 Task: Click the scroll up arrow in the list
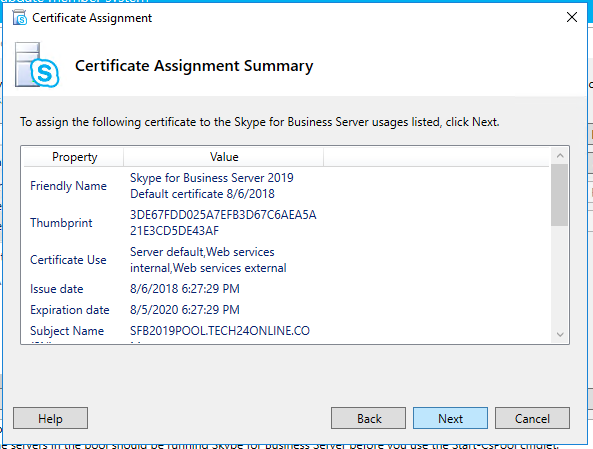560,155
